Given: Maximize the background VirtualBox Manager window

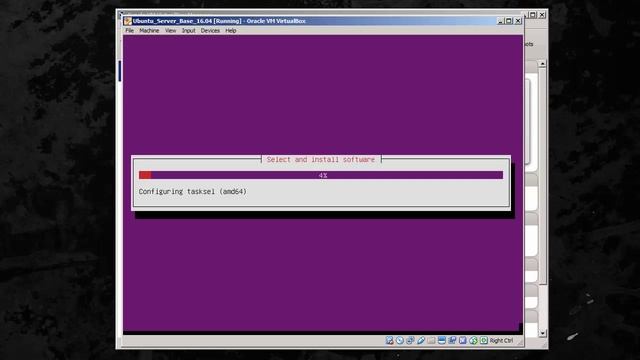Looking at the screenshot, I should click(533, 15).
